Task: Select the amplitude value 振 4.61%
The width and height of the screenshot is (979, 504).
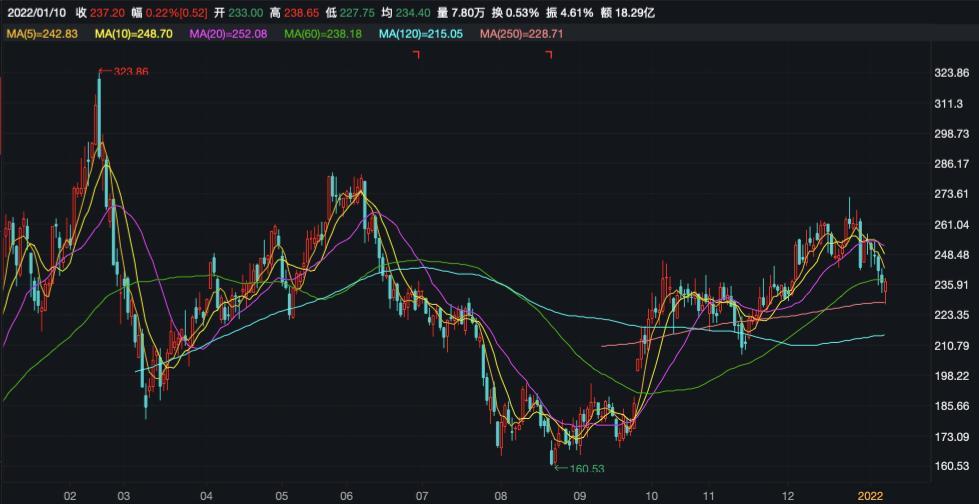Action: coord(571,12)
